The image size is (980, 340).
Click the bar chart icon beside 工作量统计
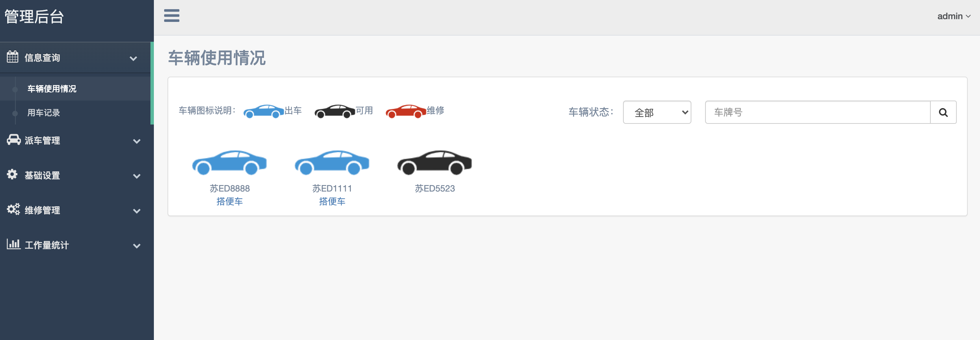[13, 244]
